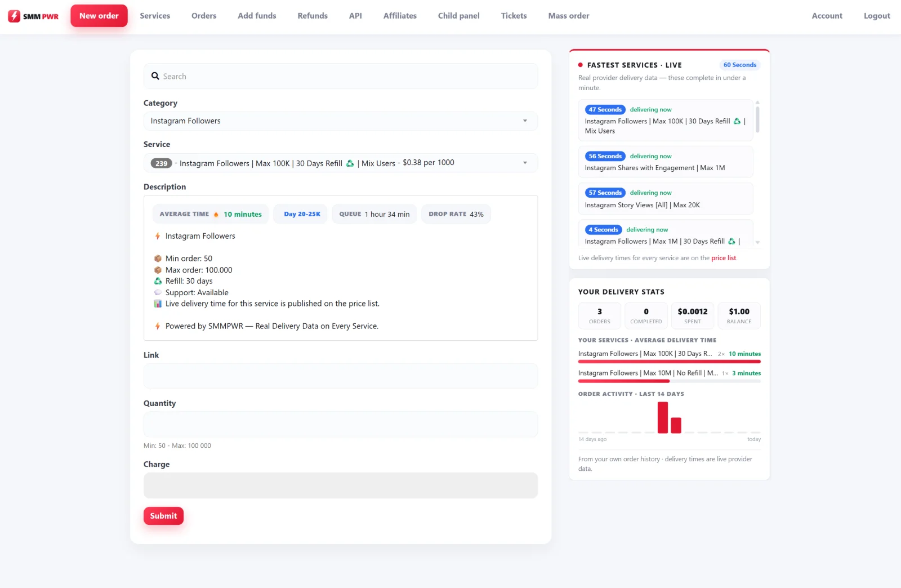Select the 47 Seconds service card

tap(666, 120)
